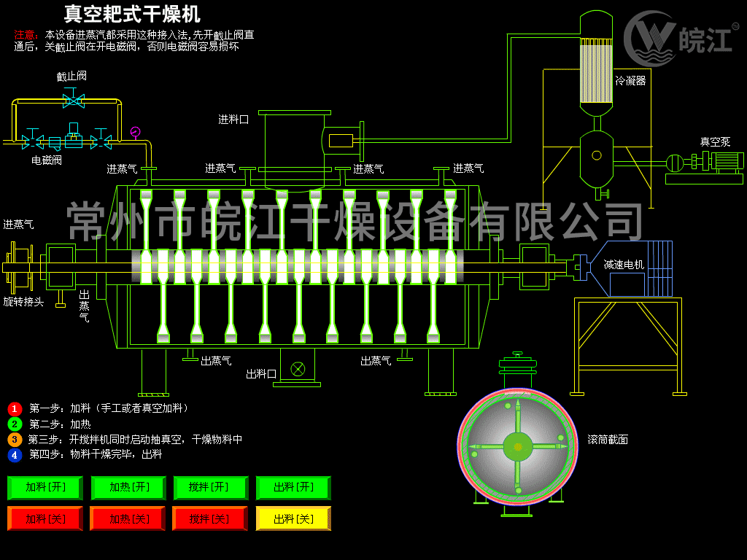The image size is (747, 560).
Task: Click the 皖江 company logo
Action: point(682,38)
